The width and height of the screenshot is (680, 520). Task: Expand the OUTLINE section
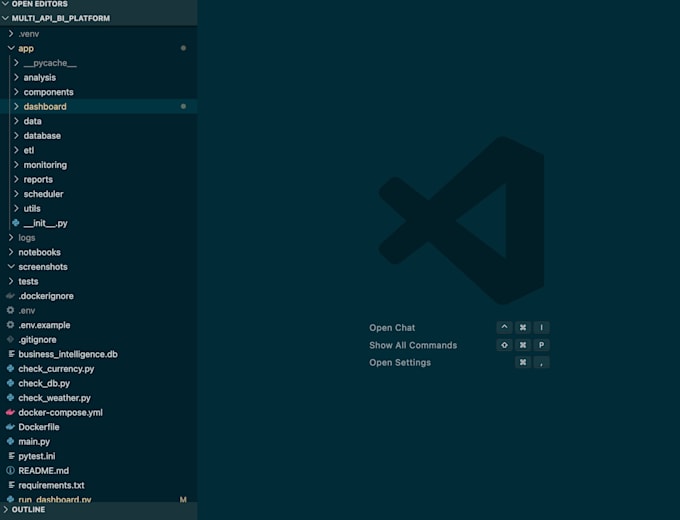(6, 510)
